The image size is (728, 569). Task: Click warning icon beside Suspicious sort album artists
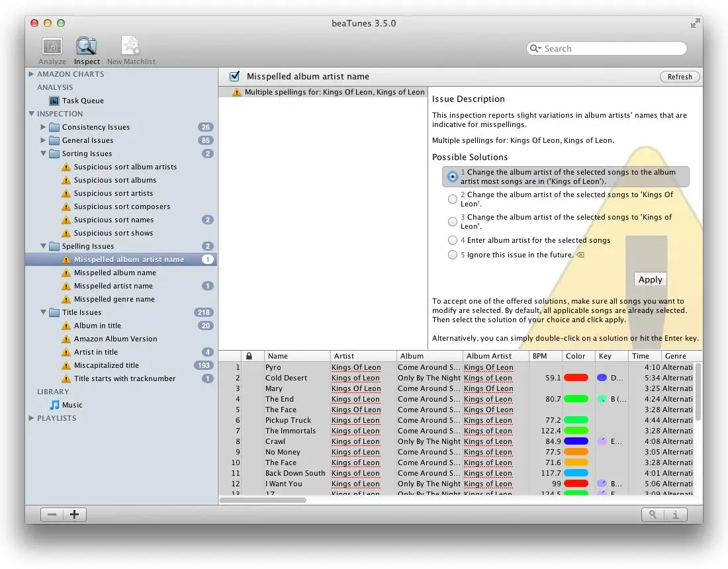tap(66, 167)
